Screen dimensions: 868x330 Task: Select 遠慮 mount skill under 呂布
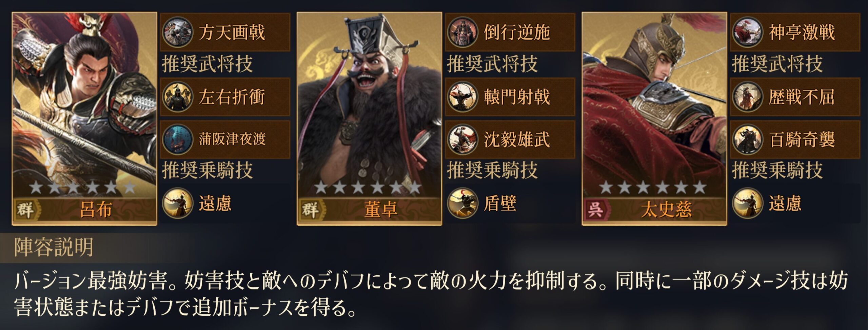click(178, 203)
